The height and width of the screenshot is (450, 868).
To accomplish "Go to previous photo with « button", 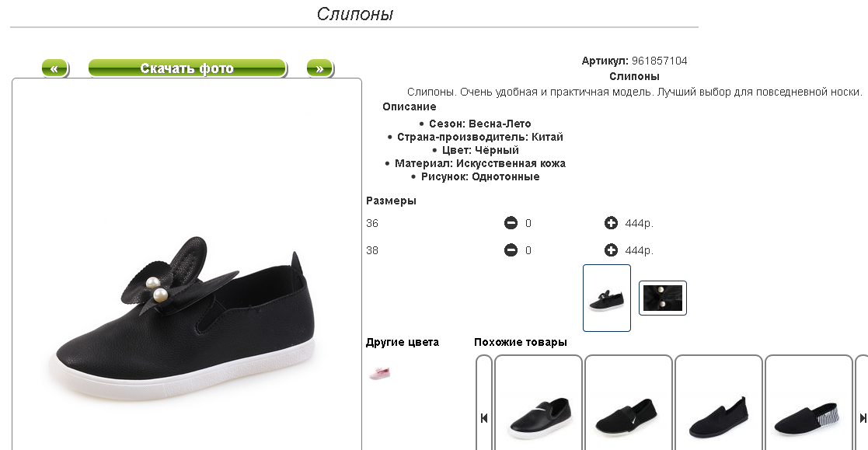I will (55, 68).
